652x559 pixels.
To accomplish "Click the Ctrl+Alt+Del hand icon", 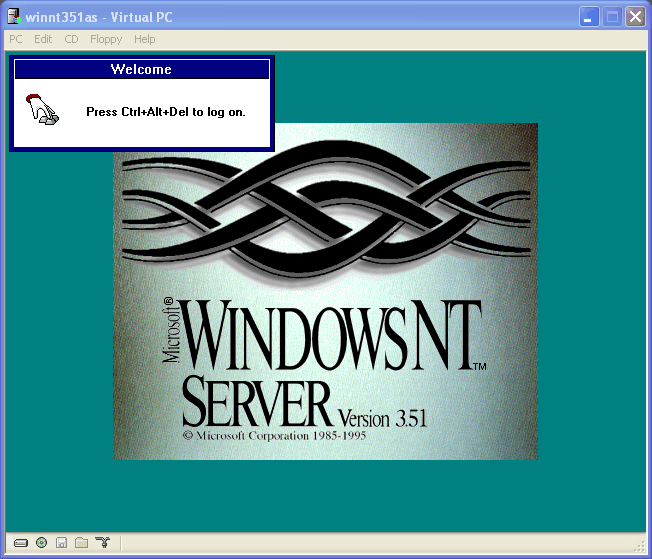I will [42, 109].
